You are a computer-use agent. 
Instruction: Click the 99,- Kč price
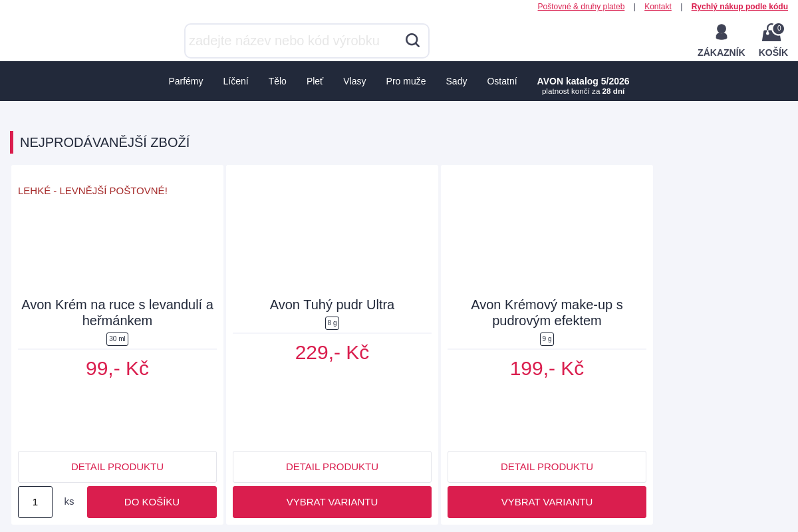117,368
